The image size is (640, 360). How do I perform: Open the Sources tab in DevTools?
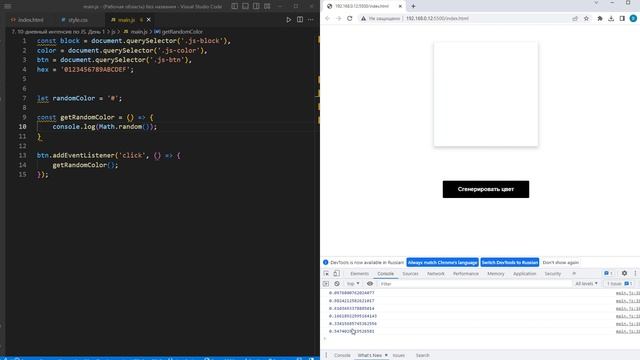[410, 273]
